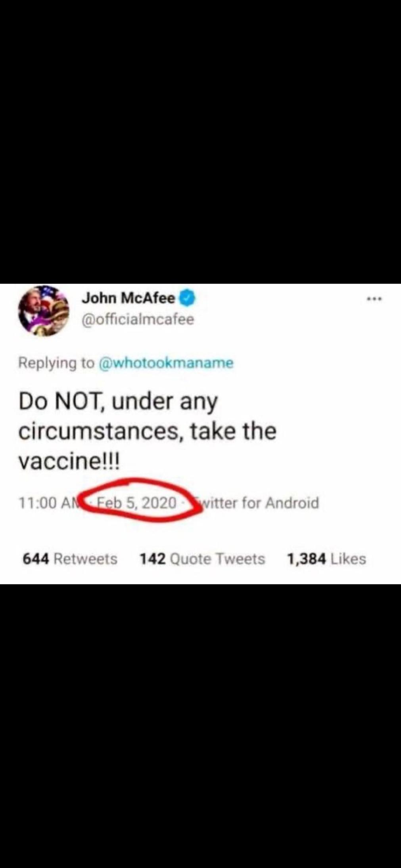Select the "Do NOT, under any" tweet line

tap(118, 402)
